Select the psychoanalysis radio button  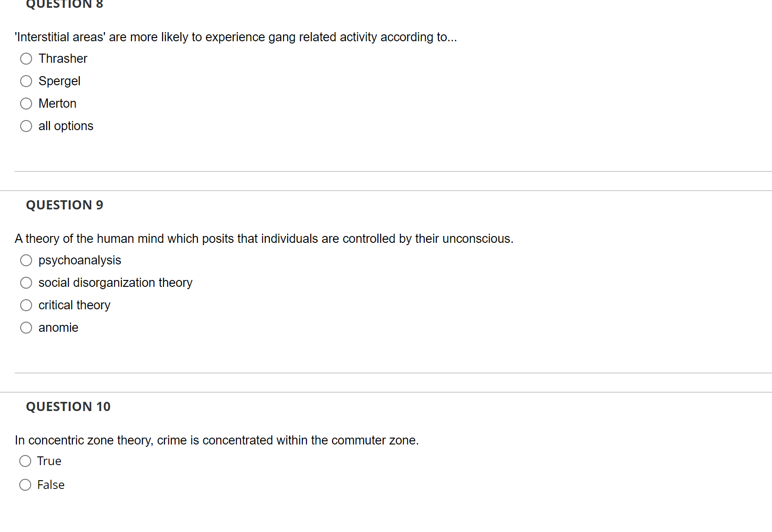point(26,260)
